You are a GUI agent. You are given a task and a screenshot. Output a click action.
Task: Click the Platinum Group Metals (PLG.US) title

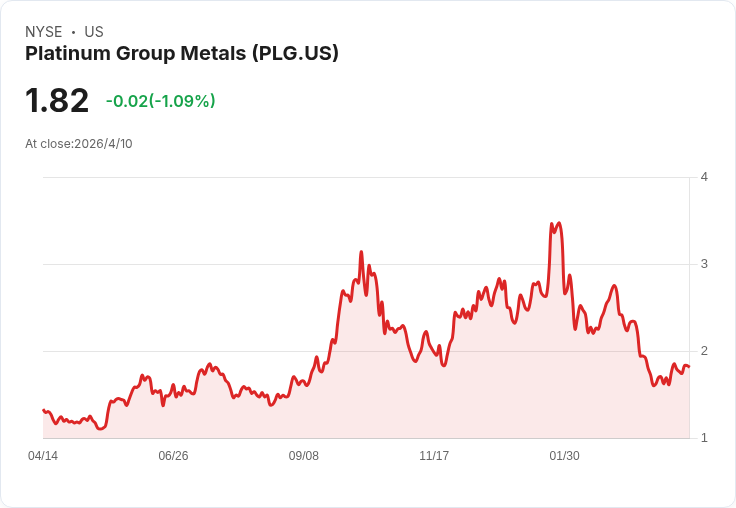182,54
